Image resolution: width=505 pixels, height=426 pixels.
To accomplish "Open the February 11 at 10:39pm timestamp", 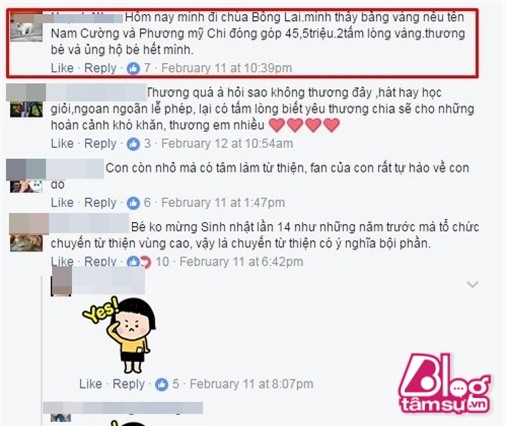I will (226, 68).
